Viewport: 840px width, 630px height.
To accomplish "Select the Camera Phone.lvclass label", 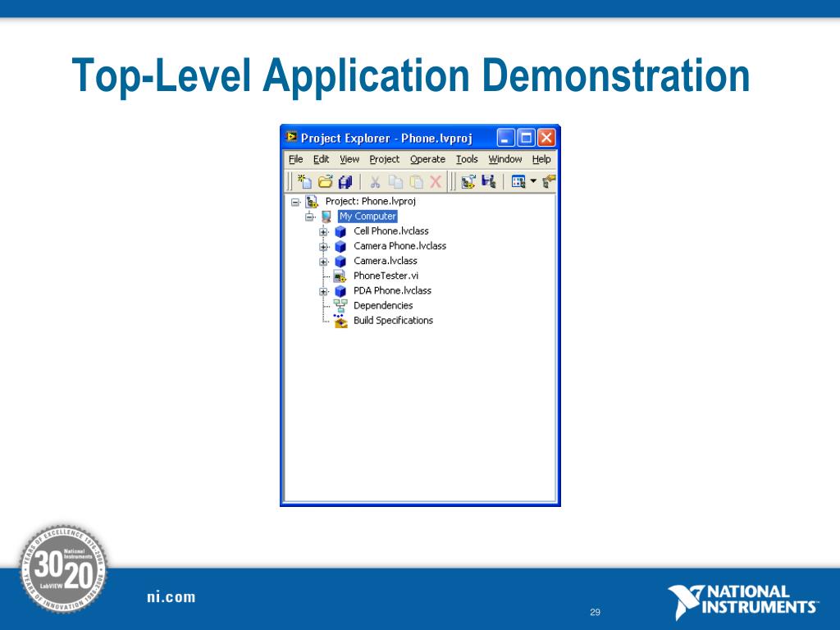I will [399, 246].
